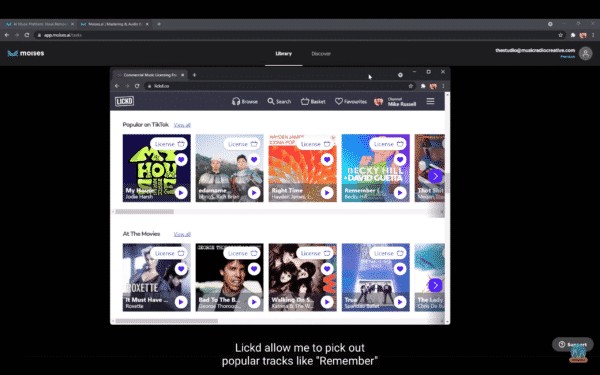The width and height of the screenshot is (600, 375).
Task: Click the app.moises.ai address bar
Action: (x=298, y=35)
